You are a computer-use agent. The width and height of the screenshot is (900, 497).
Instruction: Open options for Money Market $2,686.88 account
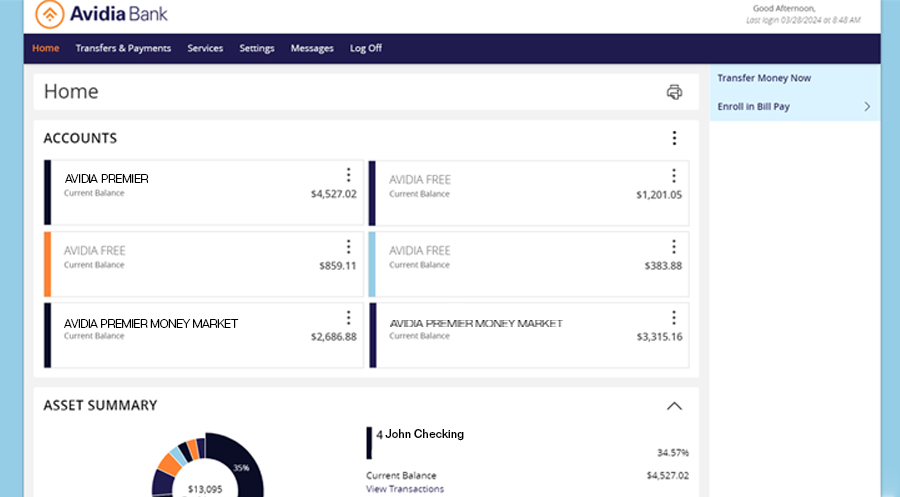(x=348, y=318)
